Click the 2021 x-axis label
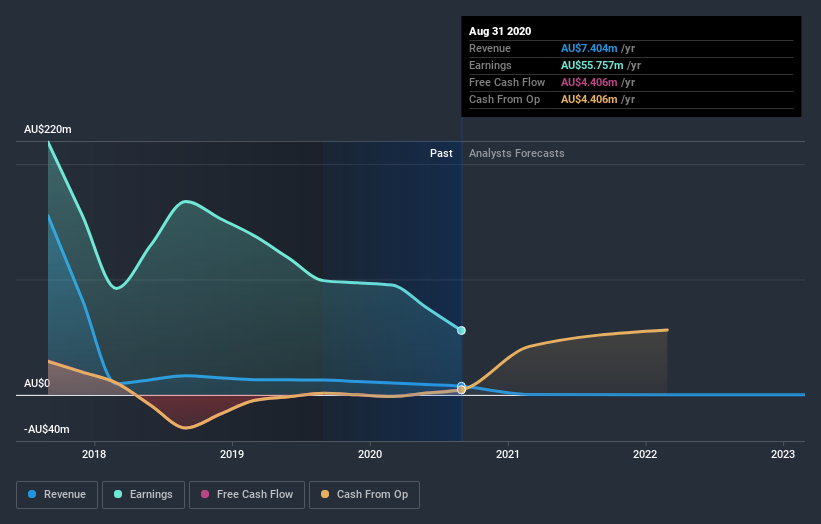The image size is (821, 524). (508, 454)
